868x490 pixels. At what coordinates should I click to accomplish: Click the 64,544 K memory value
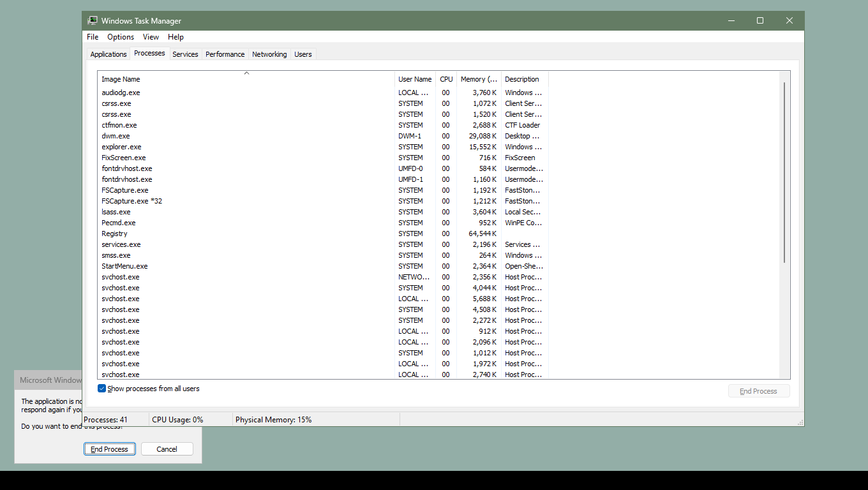tap(483, 234)
